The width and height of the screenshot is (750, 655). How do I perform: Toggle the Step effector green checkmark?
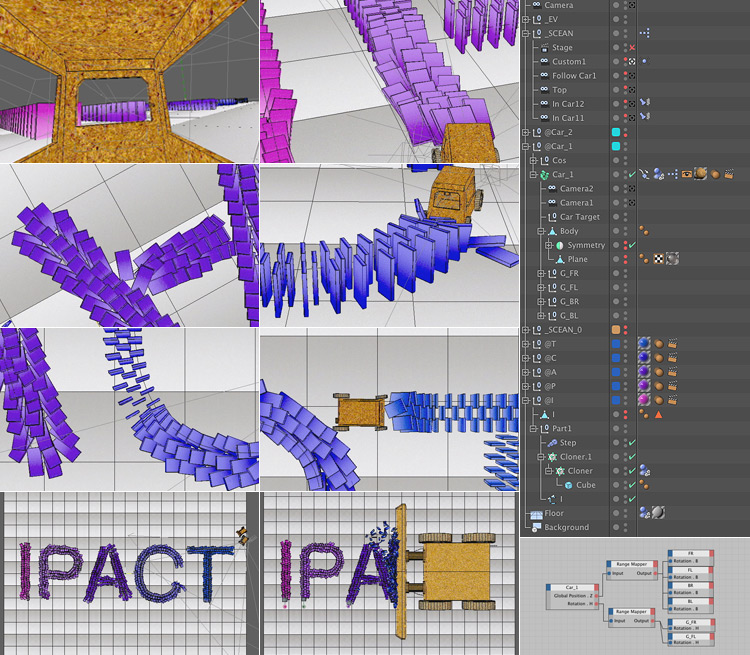pyautogui.click(x=632, y=443)
